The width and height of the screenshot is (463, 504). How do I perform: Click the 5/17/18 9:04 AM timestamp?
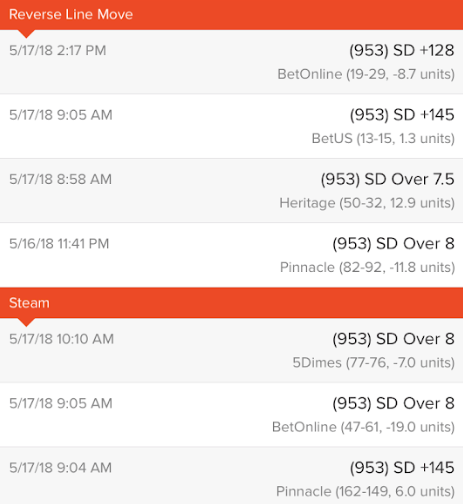[x=60, y=468]
